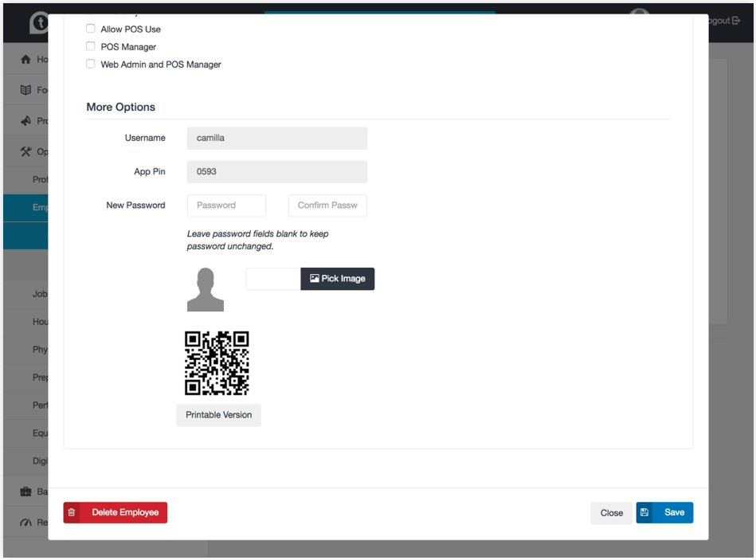The width and height of the screenshot is (756, 560).
Task: Click the Logout link in header
Action: (723, 21)
